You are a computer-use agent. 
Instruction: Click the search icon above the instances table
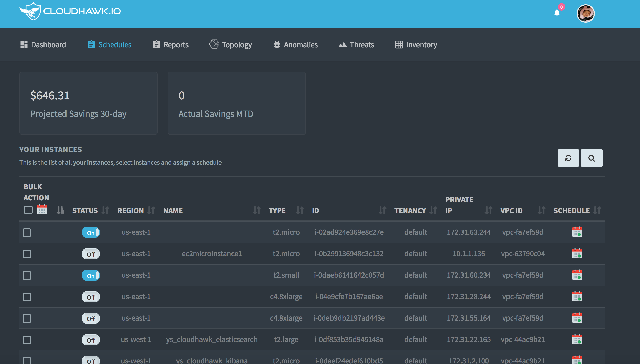coord(591,158)
